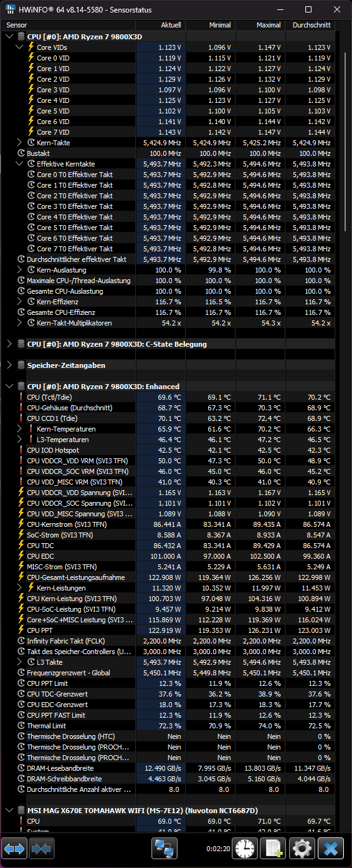
Task: Collapse the Ryzen 7 9800X3D Enhanced group
Action: pos(9,387)
